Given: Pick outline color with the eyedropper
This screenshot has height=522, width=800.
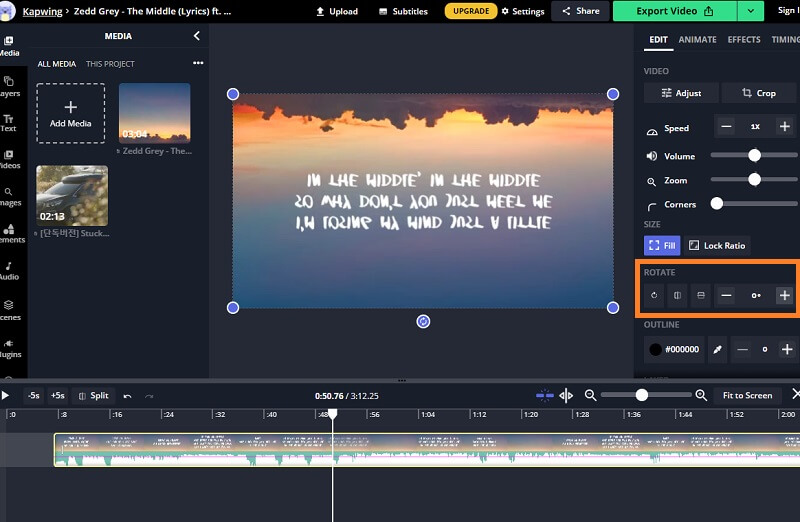Looking at the screenshot, I should pyautogui.click(x=717, y=349).
